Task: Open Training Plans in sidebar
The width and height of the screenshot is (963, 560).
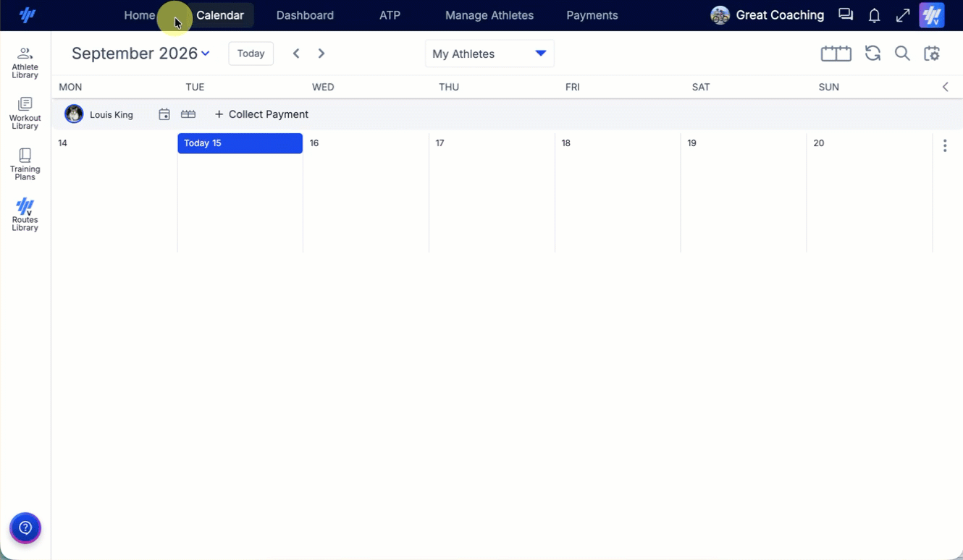Action: tap(25, 164)
